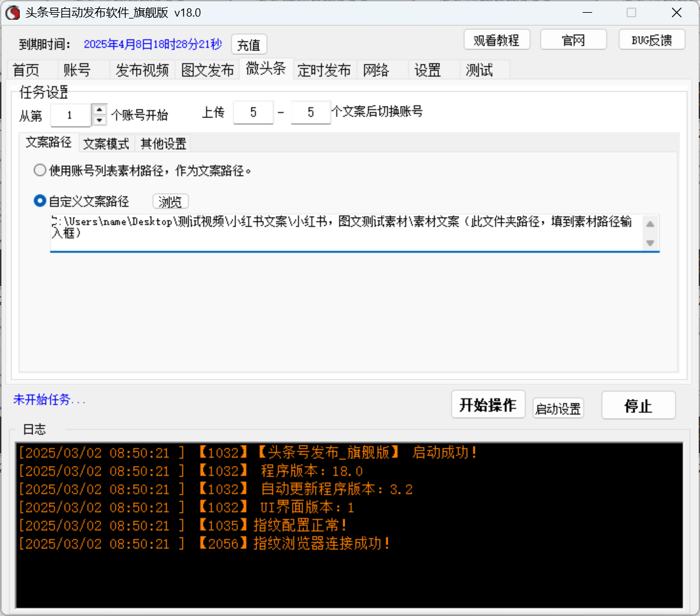Minimize the 头条号自动发布软件 window
The width and height of the screenshot is (700, 616).
point(588,13)
